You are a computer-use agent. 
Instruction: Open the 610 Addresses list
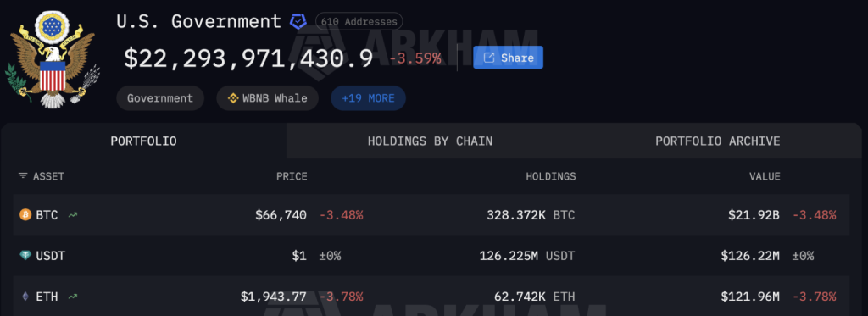359,22
